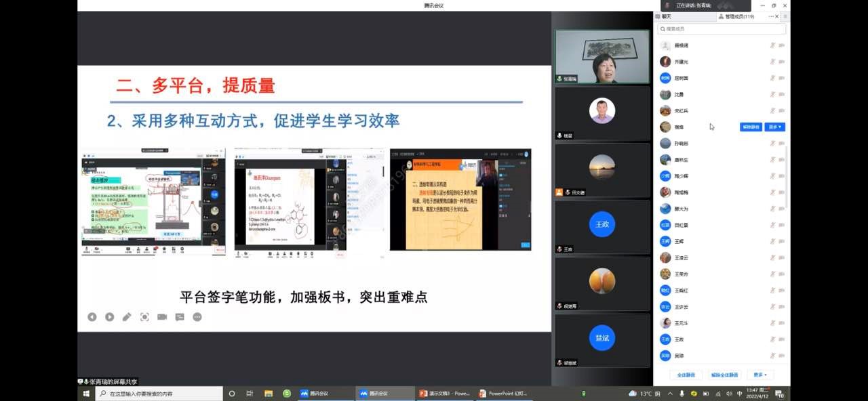The image size is (868, 401).
Task: Select 张青瑞's video thumbnail
Action: (x=602, y=57)
